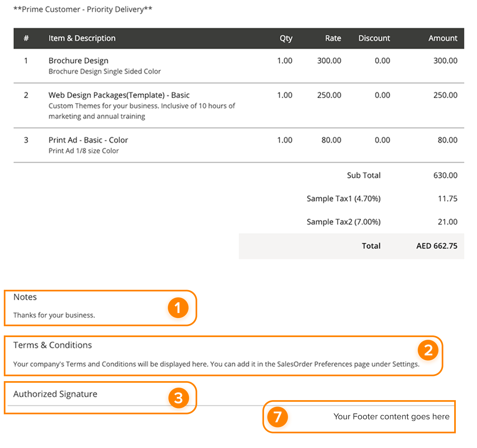Select the 'Sample Tax1 (4.70%)' label

click(x=343, y=199)
